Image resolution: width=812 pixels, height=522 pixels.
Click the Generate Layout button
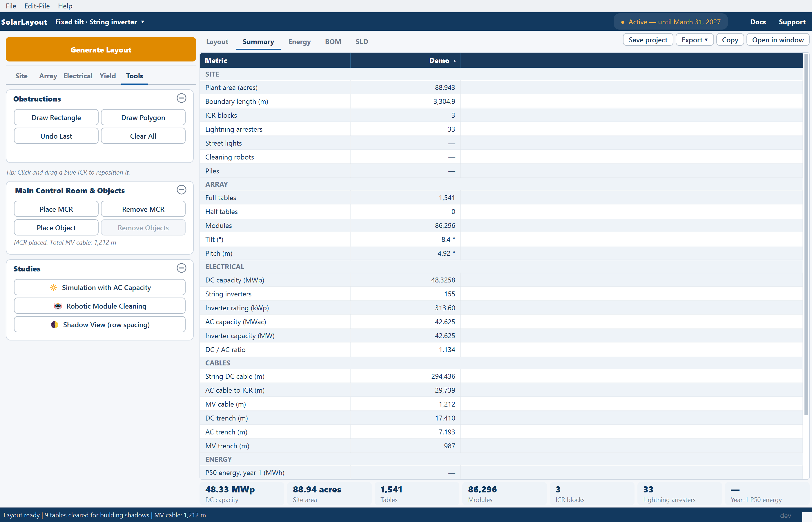(x=101, y=50)
